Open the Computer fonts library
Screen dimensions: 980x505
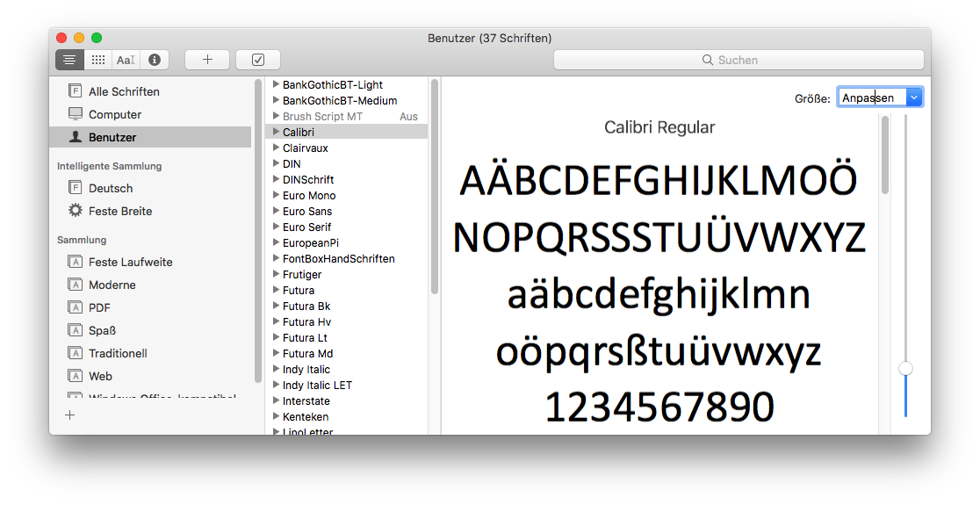(x=114, y=114)
